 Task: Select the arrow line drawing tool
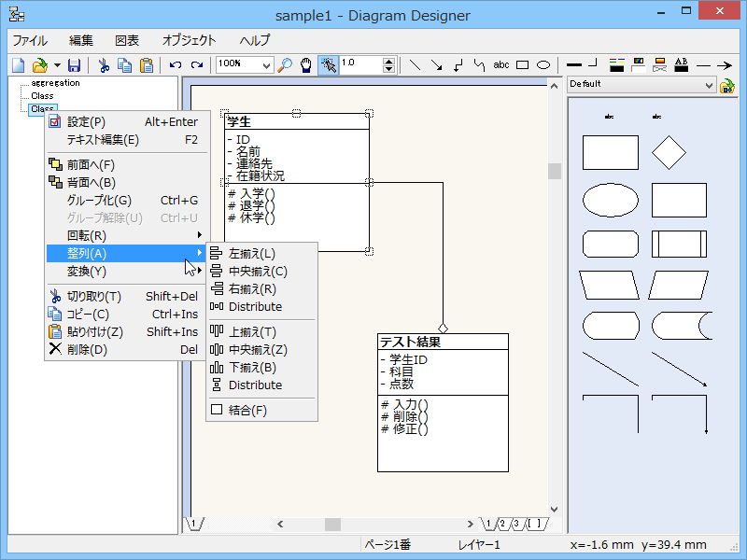(436, 65)
